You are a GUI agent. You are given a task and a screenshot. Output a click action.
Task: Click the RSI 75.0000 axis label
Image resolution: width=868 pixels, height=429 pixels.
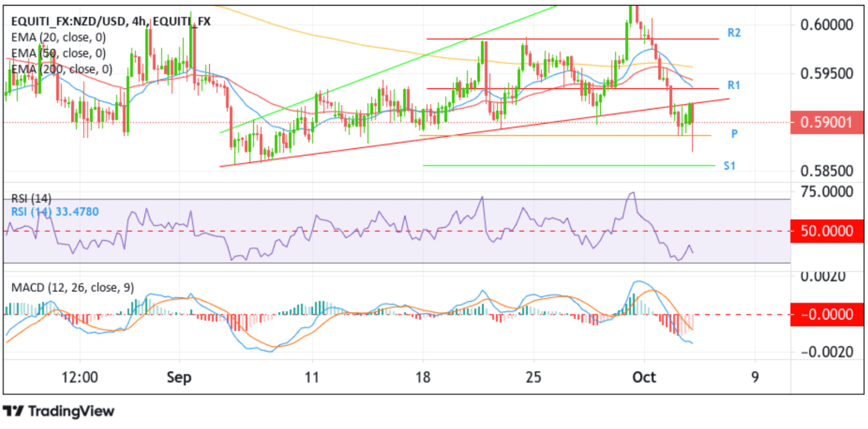pyautogui.click(x=827, y=192)
